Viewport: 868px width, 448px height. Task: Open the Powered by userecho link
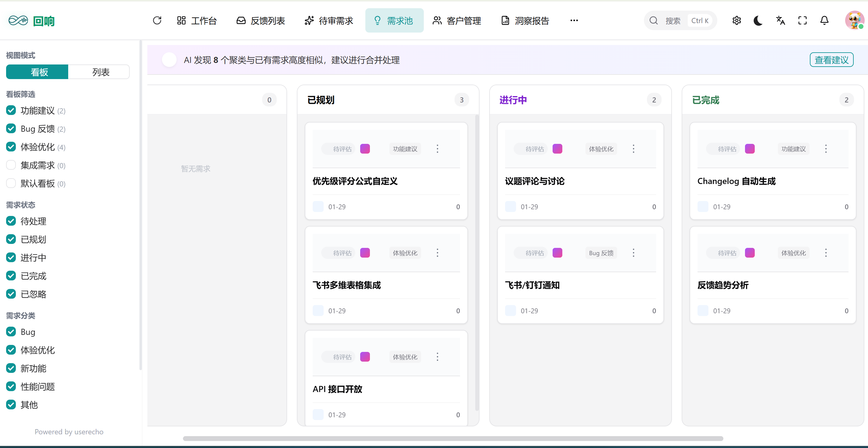click(69, 432)
